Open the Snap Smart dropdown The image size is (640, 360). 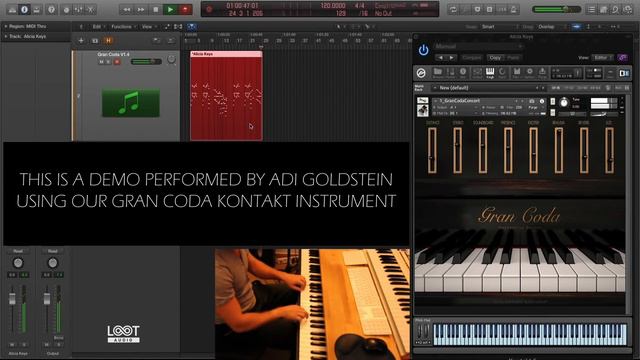[x=500, y=27]
